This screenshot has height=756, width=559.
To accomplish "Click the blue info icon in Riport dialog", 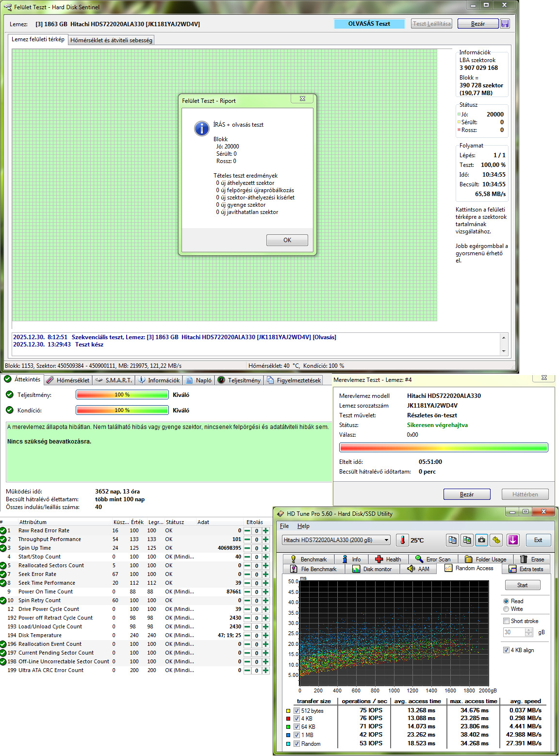I will tap(201, 129).
